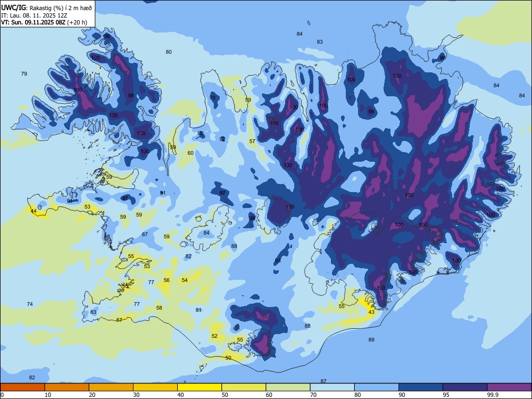Viewport: 532px width, 399px height.
Task: Select the 30–40 golden legend swatch
Action: click(x=155, y=387)
